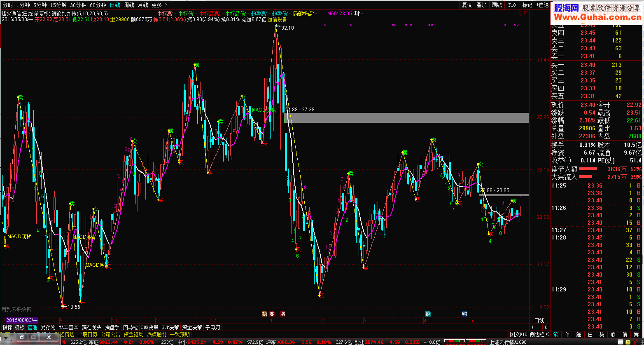Screen dimensions: 644x345
Task: Click the yellow coin icon in status bar
Action: click(x=628, y=342)
